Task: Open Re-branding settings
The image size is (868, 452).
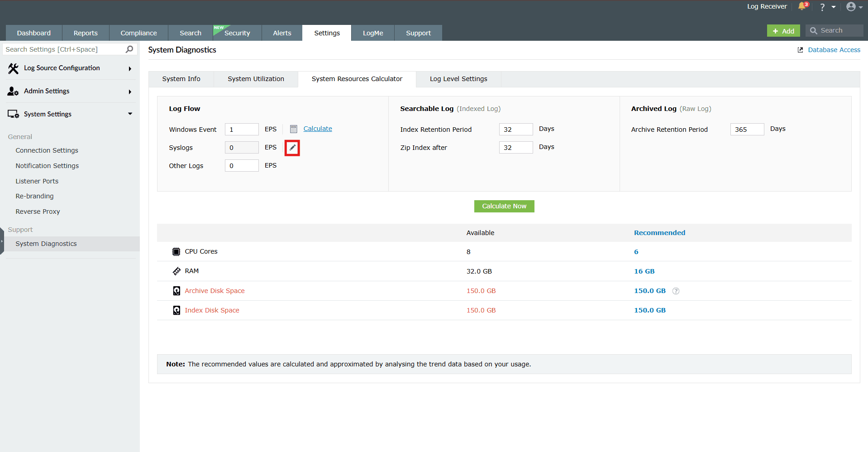Action: pyautogui.click(x=34, y=196)
